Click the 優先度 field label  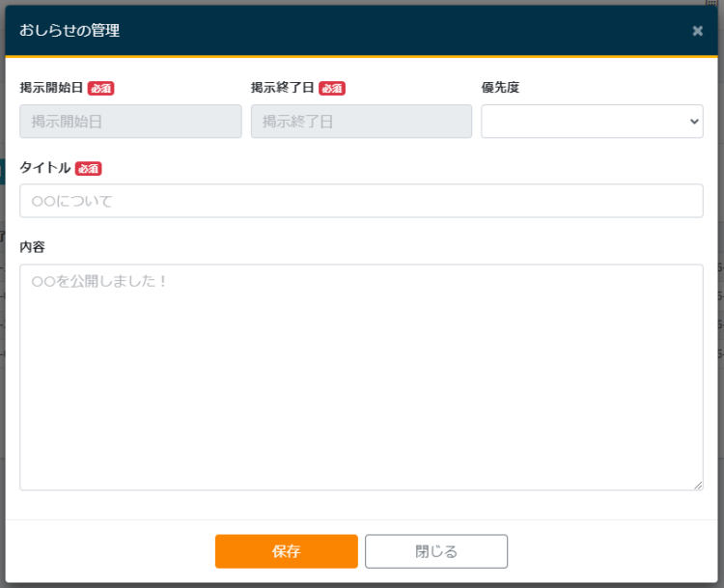click(x=500, y=88)
